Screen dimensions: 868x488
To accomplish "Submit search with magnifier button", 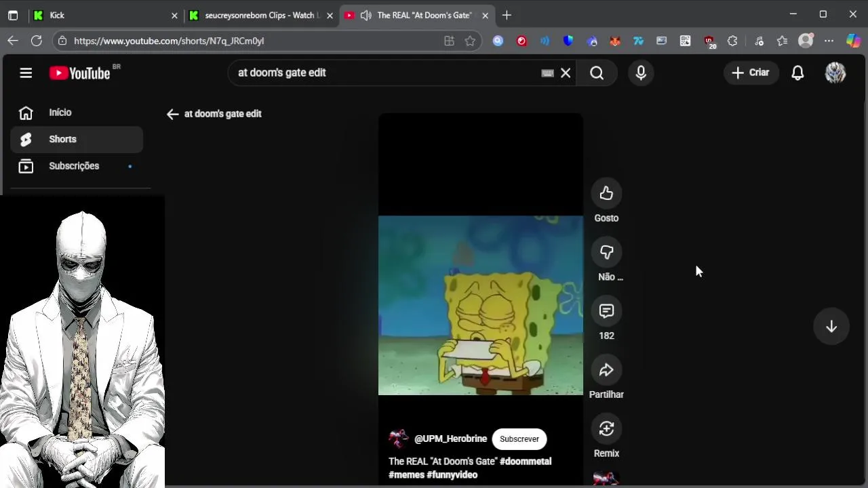I will [597, 73].
